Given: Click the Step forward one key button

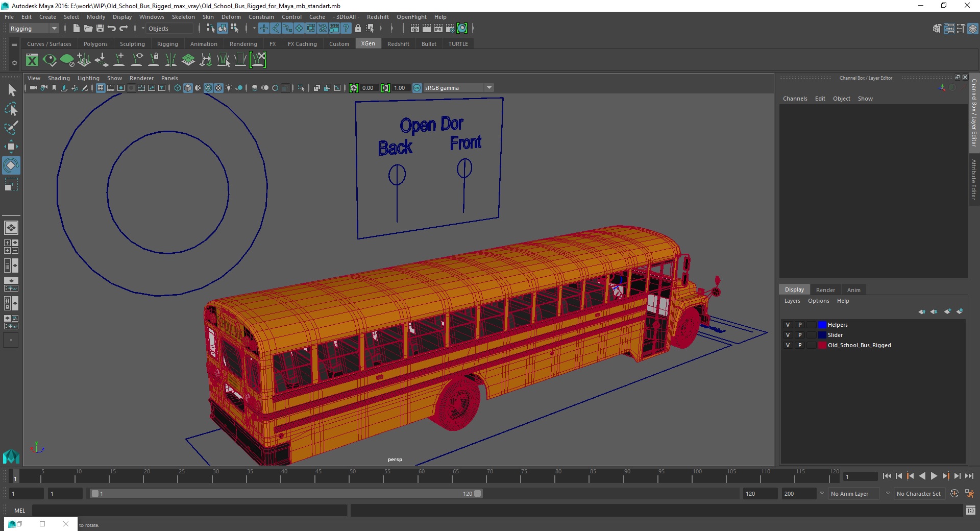Looking at the screenshot, I should (x=945, y=476).
